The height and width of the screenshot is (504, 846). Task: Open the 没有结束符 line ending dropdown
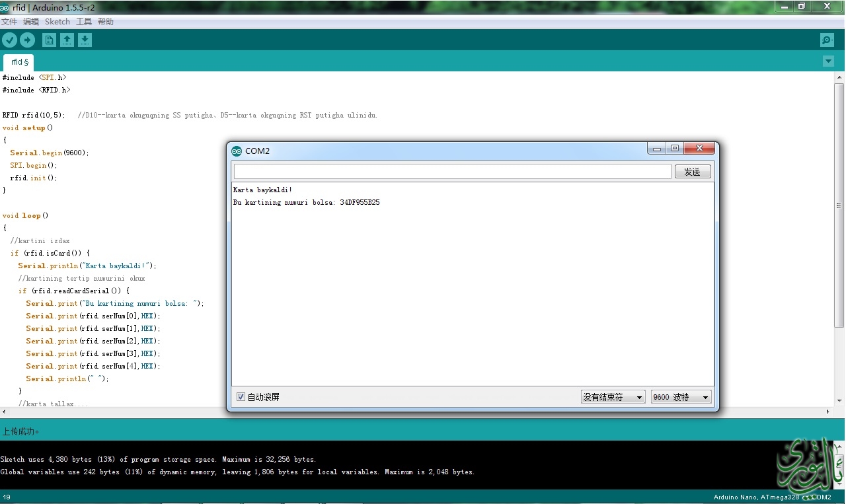pyautogui.click(x=613, y=397)
